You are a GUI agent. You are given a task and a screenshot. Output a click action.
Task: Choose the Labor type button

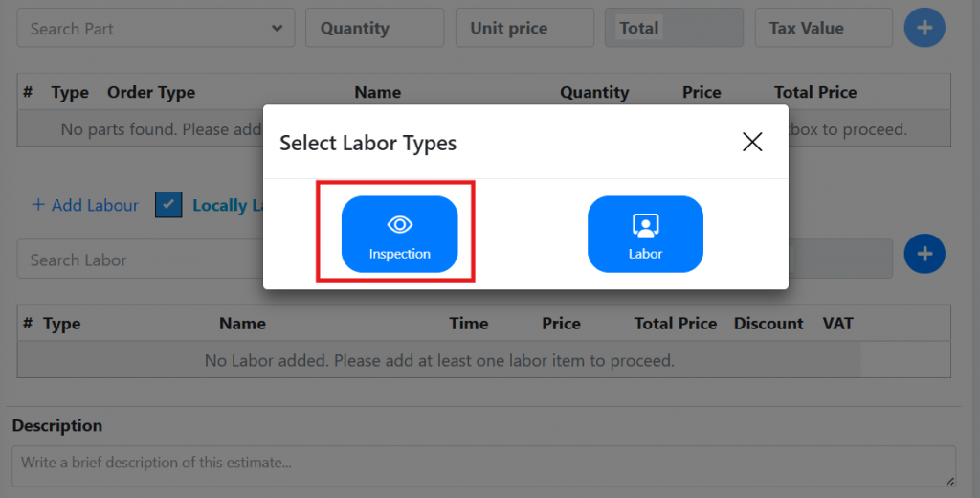(645, 235)
